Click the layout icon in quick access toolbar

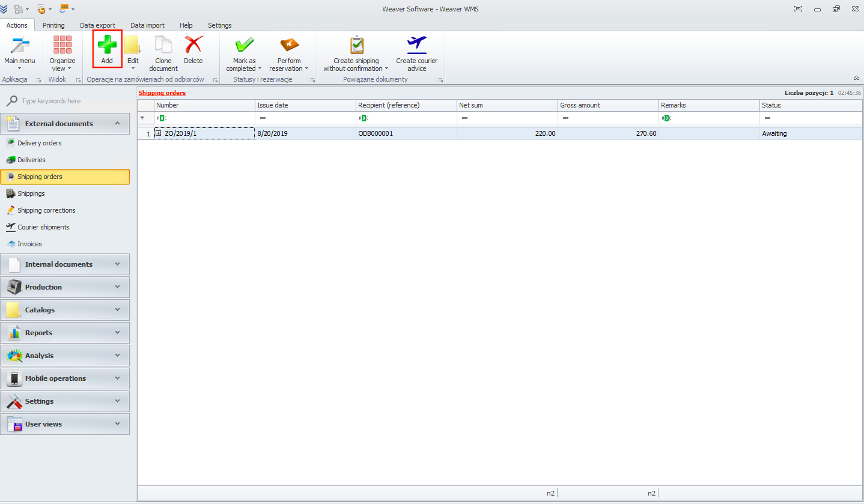(19, 9)
